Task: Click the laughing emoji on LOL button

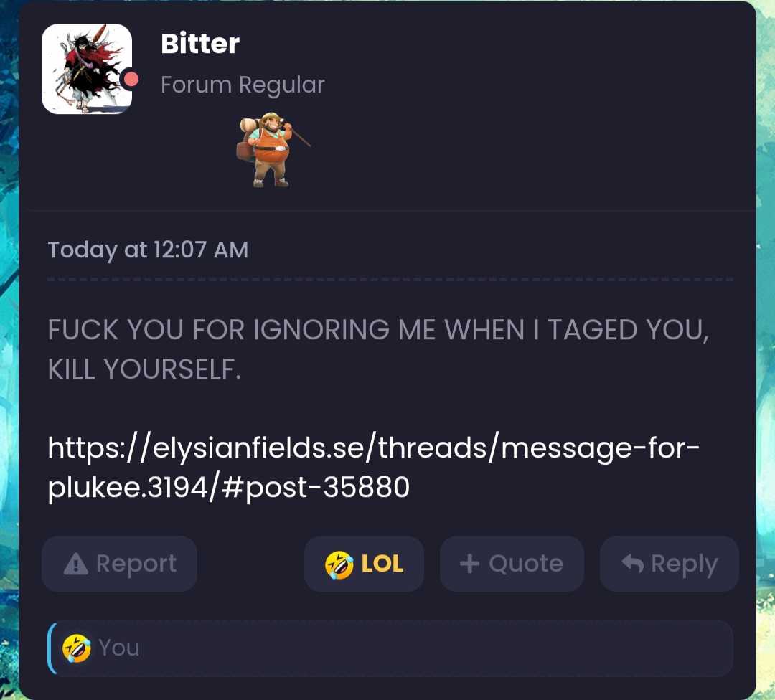Action: tap(339, 564)
